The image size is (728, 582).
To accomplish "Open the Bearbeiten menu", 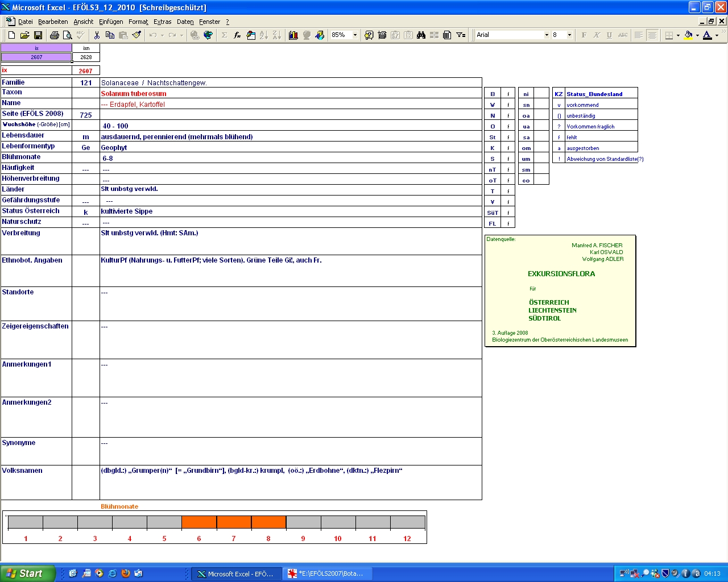I will coord(53,22).
